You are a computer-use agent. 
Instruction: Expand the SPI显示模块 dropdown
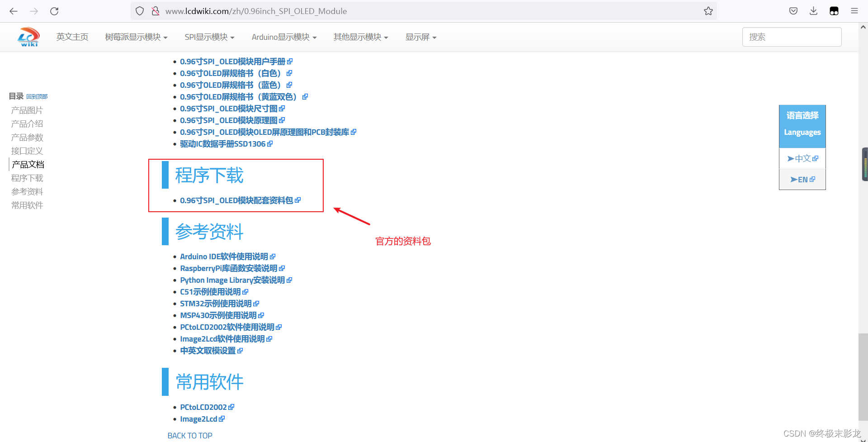coord(209,37)
